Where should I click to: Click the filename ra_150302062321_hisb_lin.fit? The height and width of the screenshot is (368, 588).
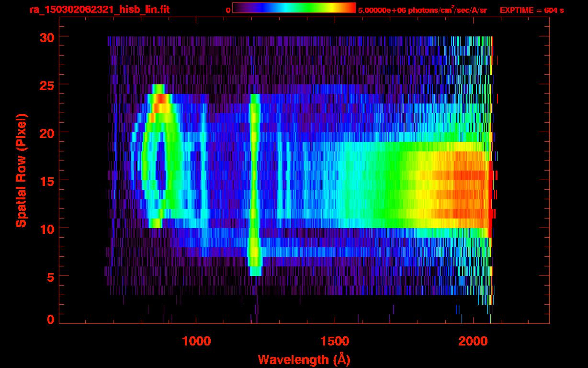pyautogui.click(x=99, y=10)
